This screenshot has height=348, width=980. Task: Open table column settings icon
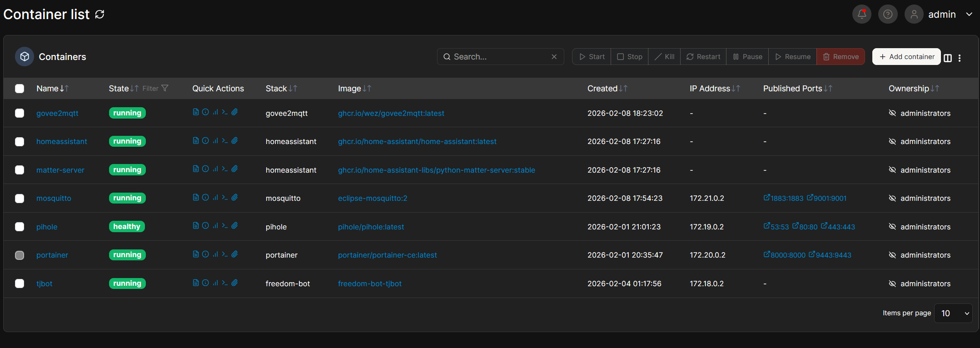pyautogui.click(x=948, y=58)
